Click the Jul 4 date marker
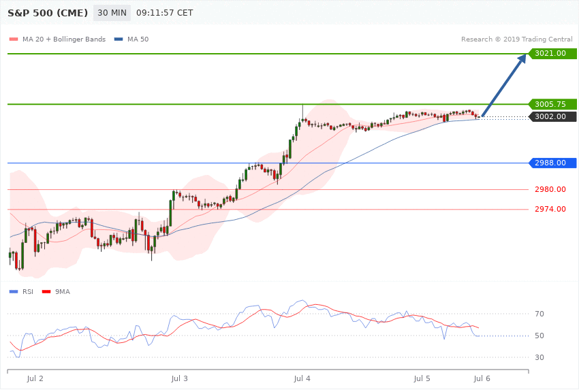579x392 pixels. 302,378
